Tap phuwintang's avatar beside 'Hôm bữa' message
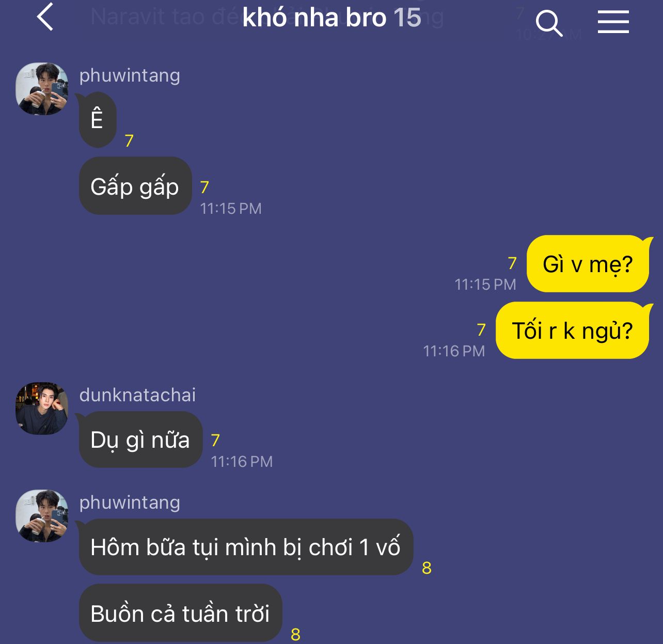 click(42, 515)
